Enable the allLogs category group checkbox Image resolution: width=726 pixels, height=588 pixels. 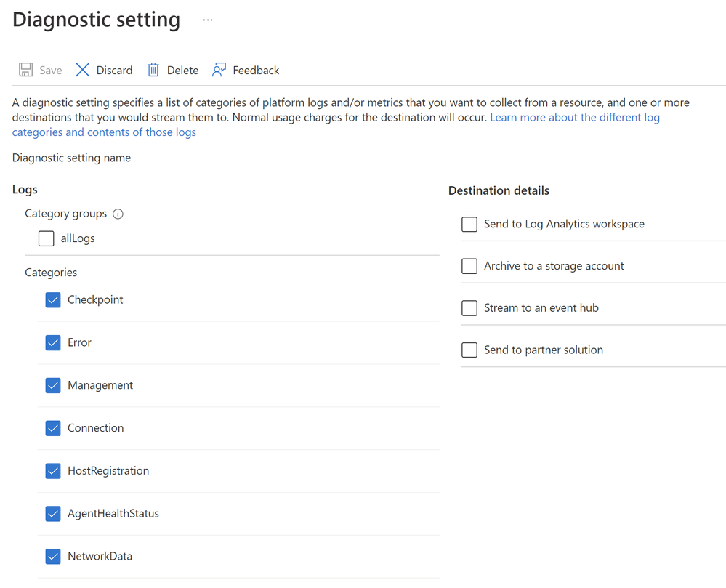coord(47,238)
